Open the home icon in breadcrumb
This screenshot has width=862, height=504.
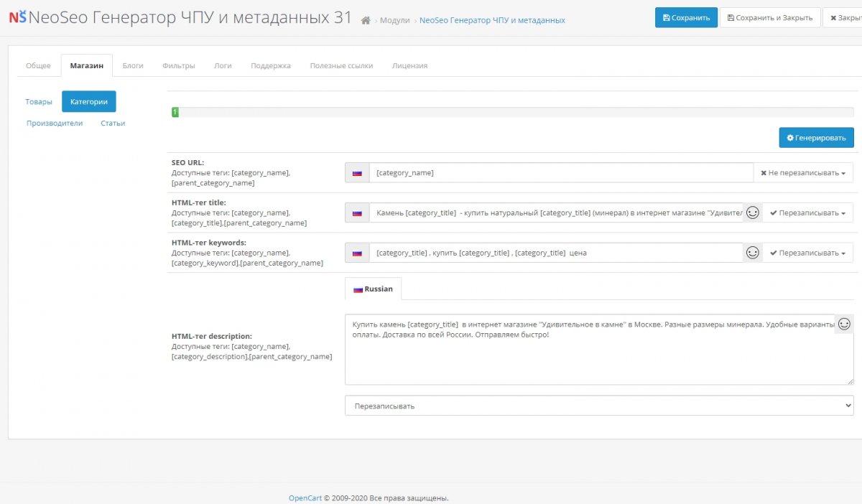pos(366,20)
